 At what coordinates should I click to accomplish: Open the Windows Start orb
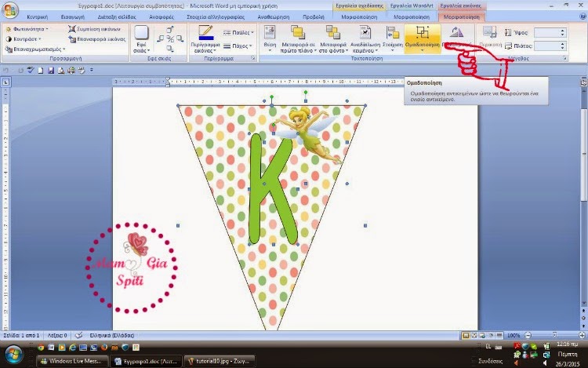coord(13,354)
